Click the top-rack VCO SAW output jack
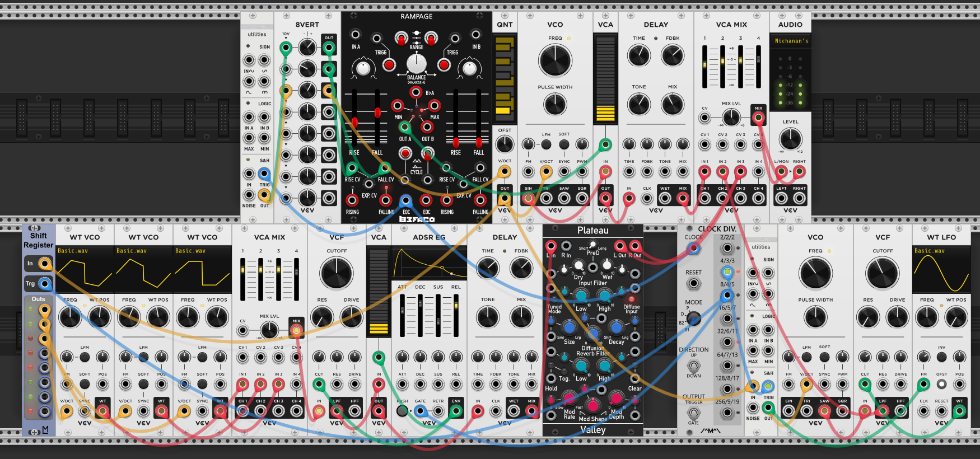 [564, 198]
